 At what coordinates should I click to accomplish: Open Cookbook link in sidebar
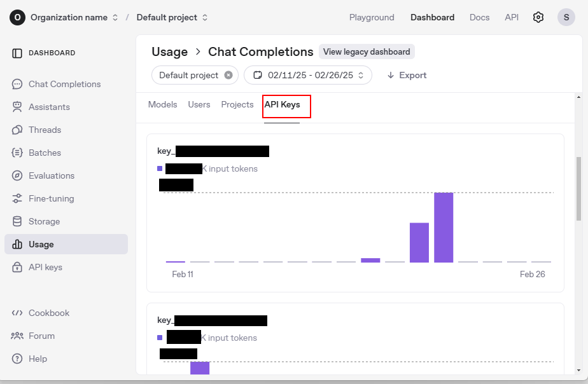[49, 313]
